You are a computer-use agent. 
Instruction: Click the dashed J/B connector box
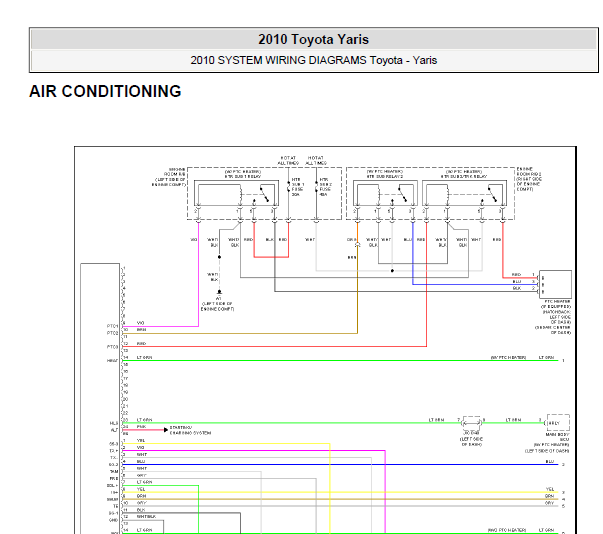click(472, 423)
